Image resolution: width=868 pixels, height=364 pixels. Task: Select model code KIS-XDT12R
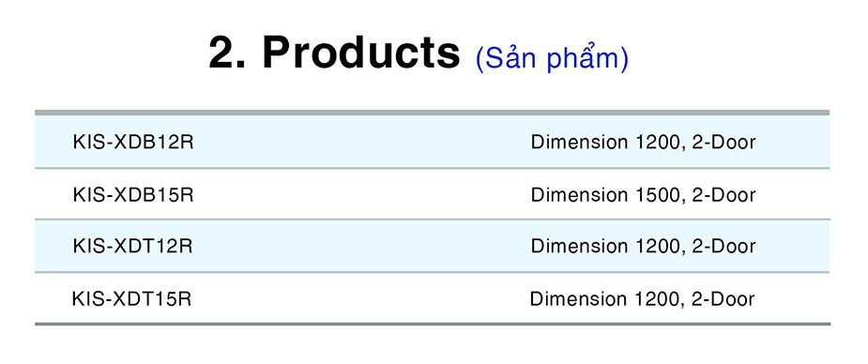(132, 246)
